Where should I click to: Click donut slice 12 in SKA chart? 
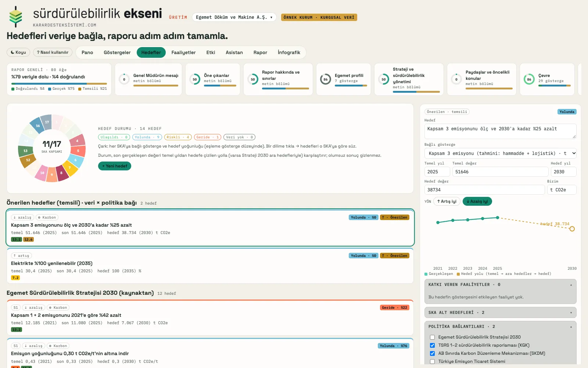28,160
